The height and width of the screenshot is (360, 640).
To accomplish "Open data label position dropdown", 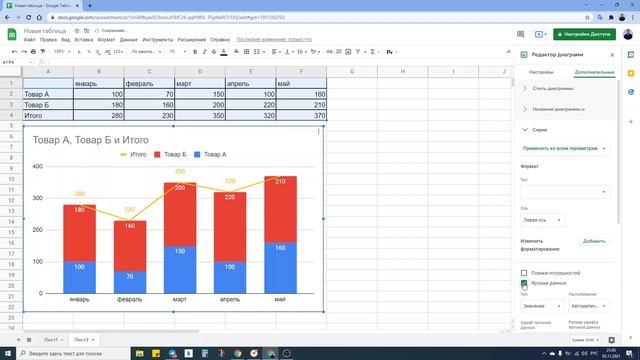I will tap(589, 306).
